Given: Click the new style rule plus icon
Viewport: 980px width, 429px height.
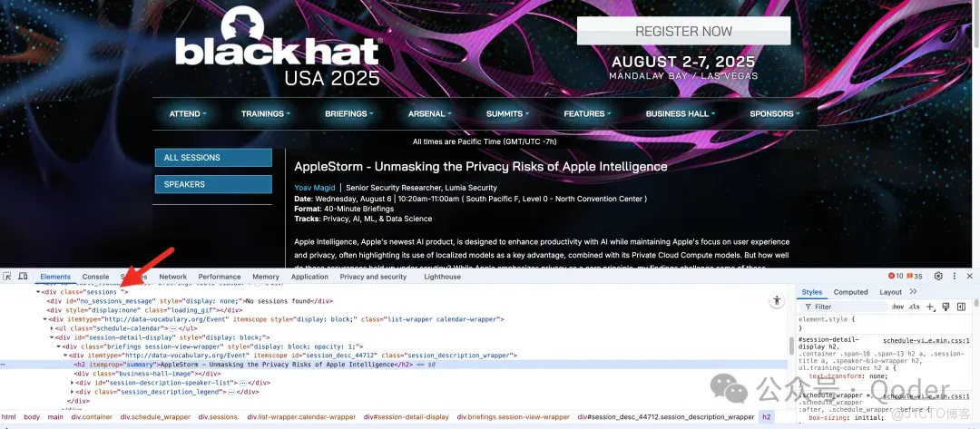Looking at the screenshot, I should pyautogui.click(x=931, y=307).
